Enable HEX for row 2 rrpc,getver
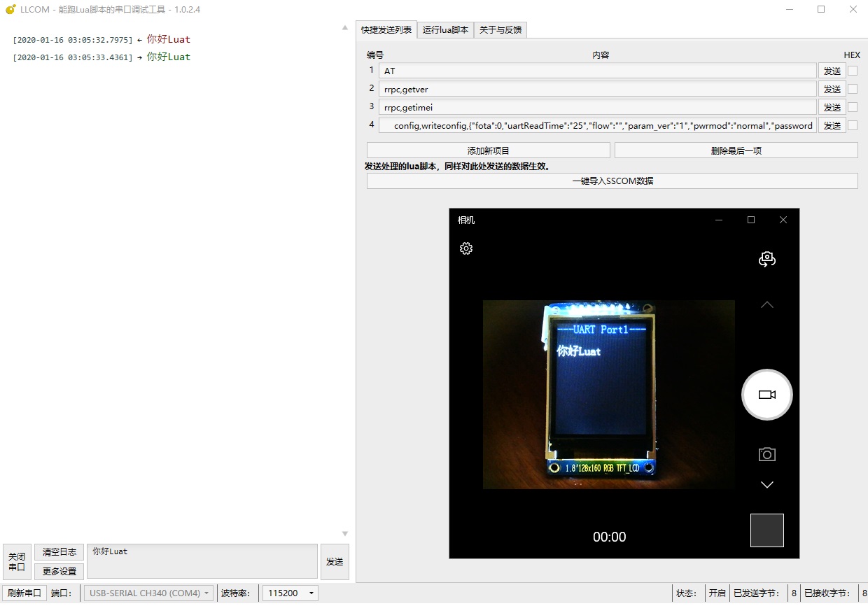Viewport: 868px width, 606px height. point(853,89)
